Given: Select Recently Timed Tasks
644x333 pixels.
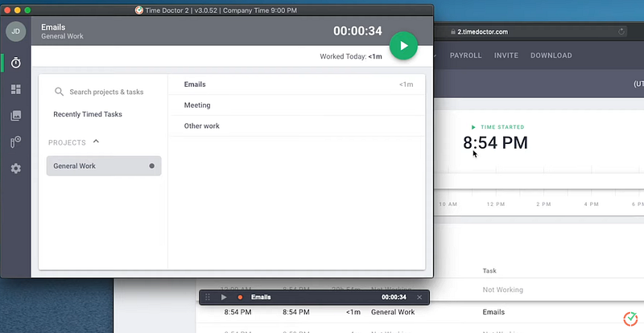Looking at the screenshot, I should 88,114.
